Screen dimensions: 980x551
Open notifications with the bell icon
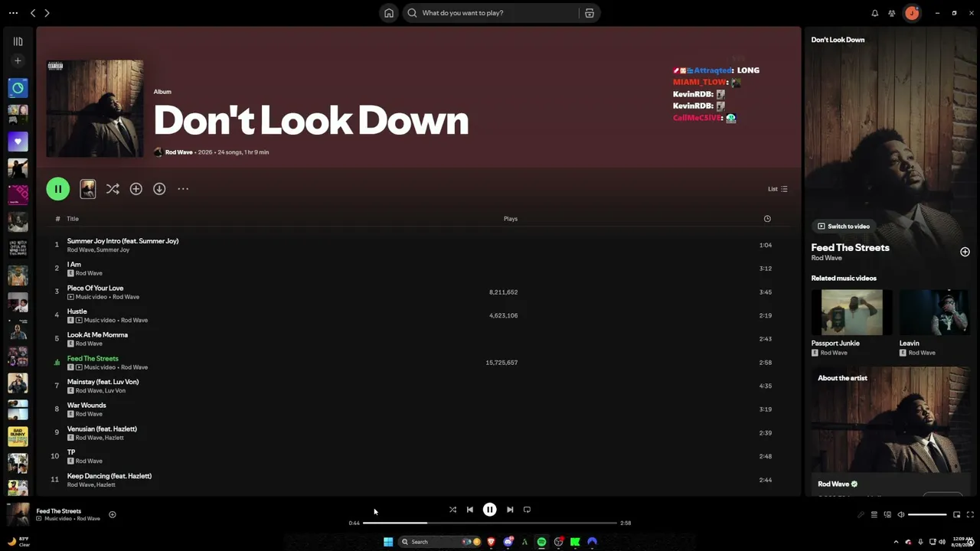[875, 13]
